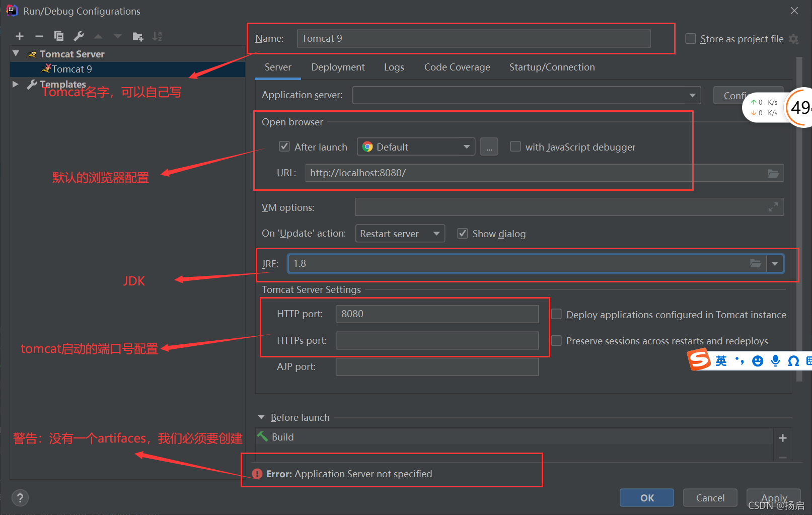Open edit templates wrench icon in toolbar

coord(79,36)
